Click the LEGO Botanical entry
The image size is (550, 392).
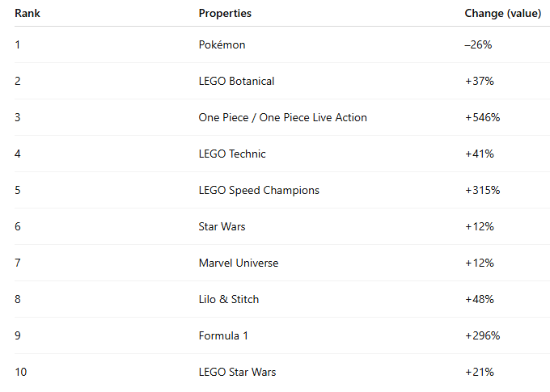(236, 81)
